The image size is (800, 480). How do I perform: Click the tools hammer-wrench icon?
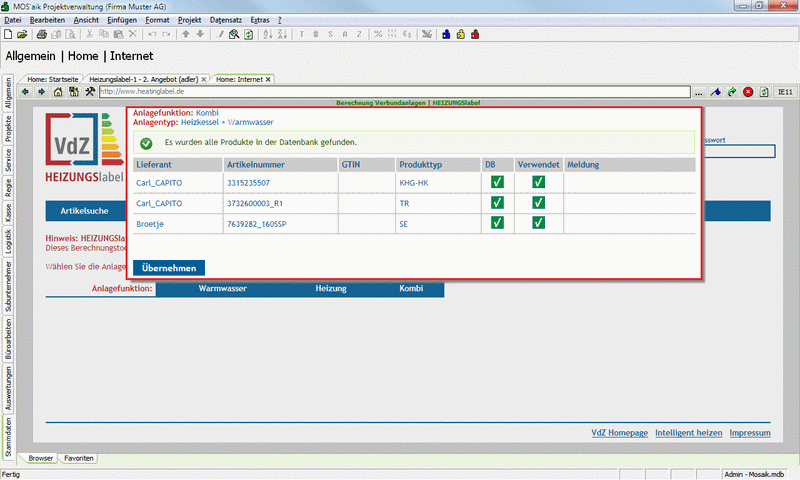[90, 92]
